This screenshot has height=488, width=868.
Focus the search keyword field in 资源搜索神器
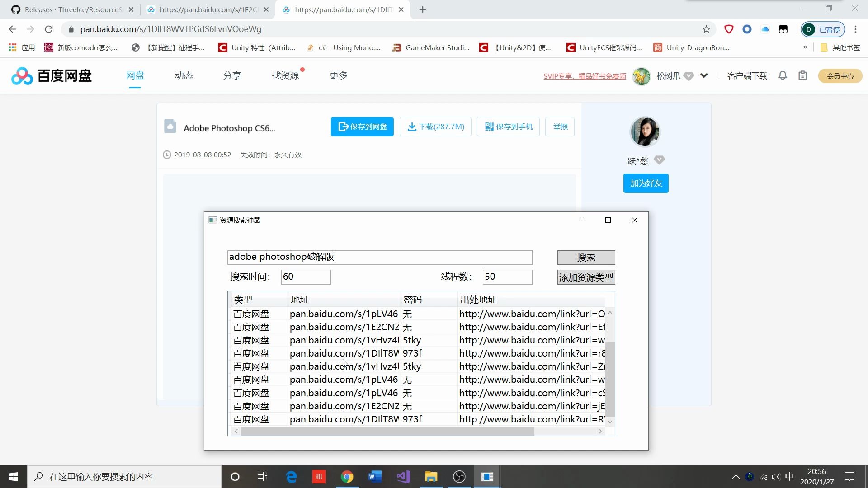[380, 257]
